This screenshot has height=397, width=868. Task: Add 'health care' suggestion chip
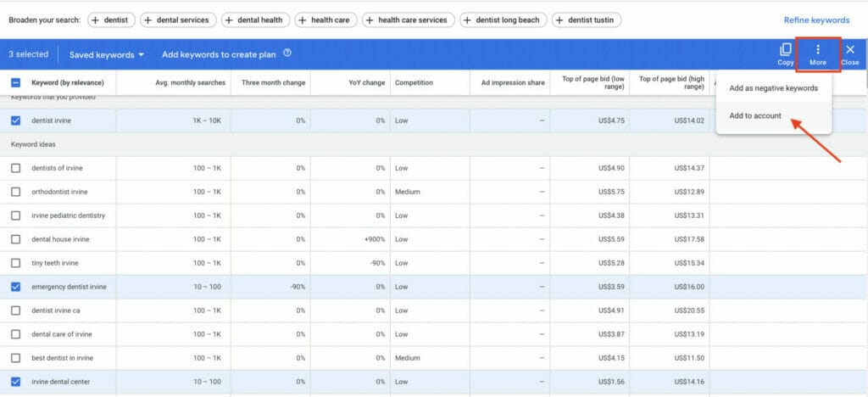(x=325, y=20)
